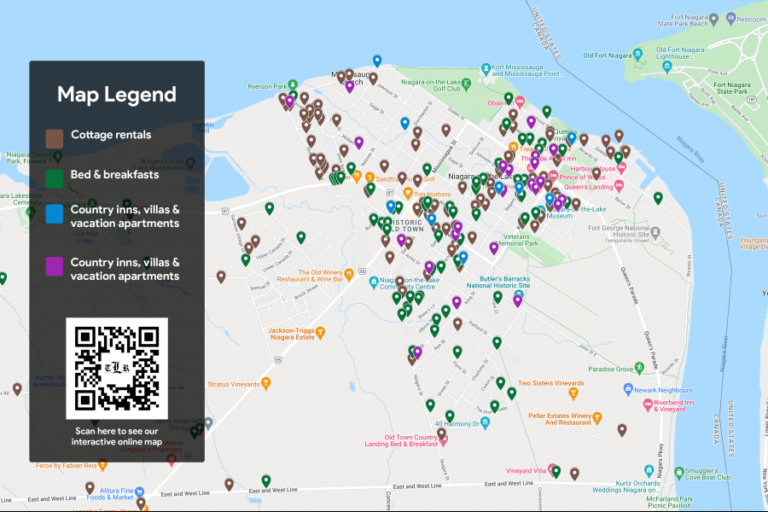The width and height of the screenshot is (768, 512).
Task: Select the 40 Harmony Dr marker
Action: coord(485,423)
